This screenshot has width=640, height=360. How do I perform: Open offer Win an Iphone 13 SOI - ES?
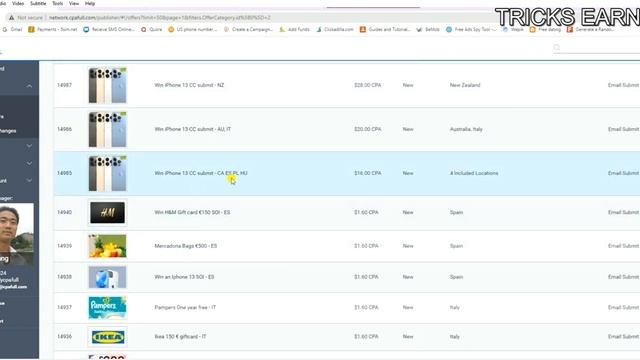pyautogui.click(x=184, y=277)
